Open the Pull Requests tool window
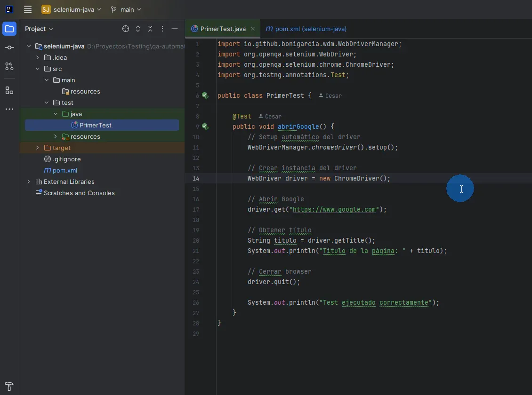Screen dimensions: 532x395 click(9, 67)
